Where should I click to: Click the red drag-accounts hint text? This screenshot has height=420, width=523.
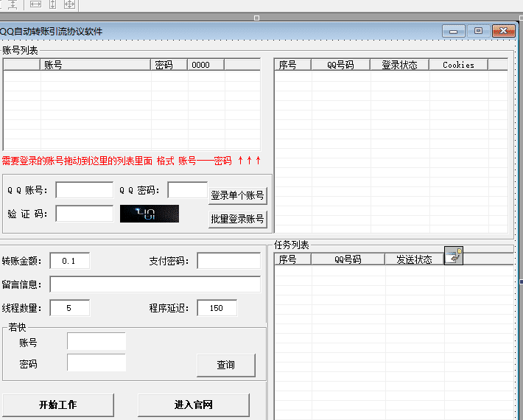click(131, 161)
